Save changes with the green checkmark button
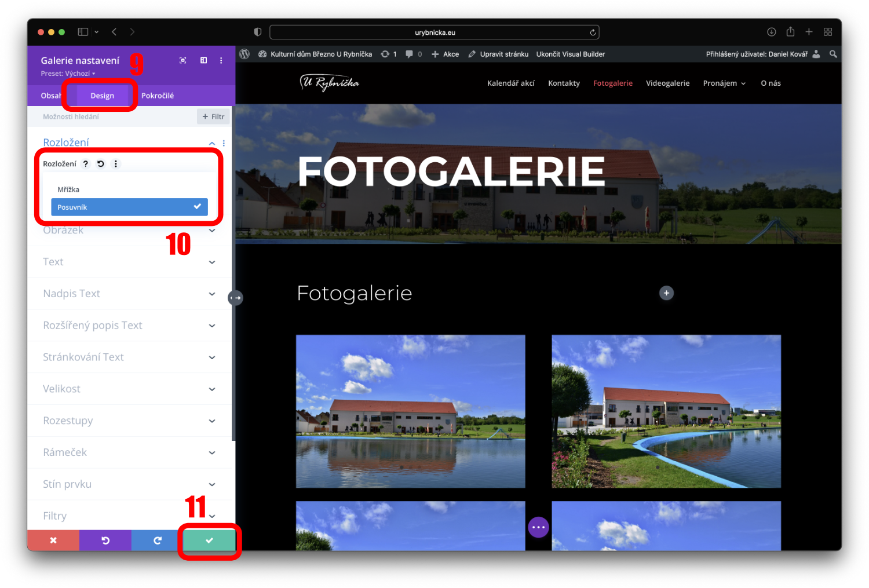 (x=209, y=540)
